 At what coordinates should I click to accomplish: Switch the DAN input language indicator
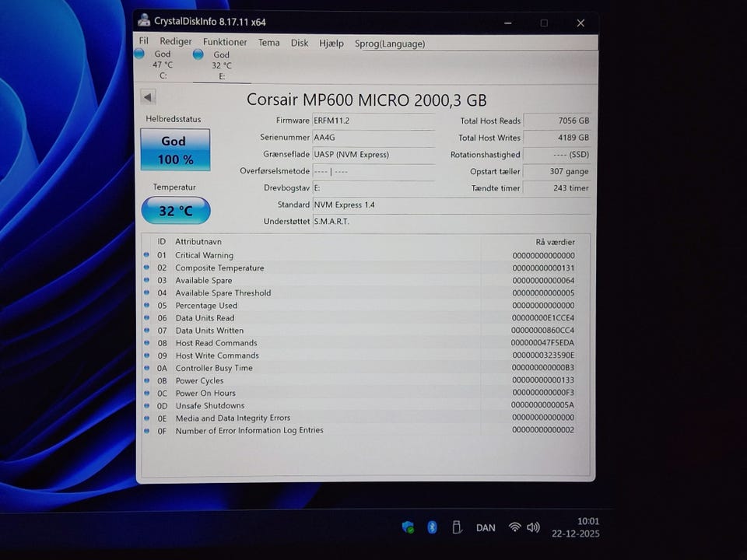point(486,527)
